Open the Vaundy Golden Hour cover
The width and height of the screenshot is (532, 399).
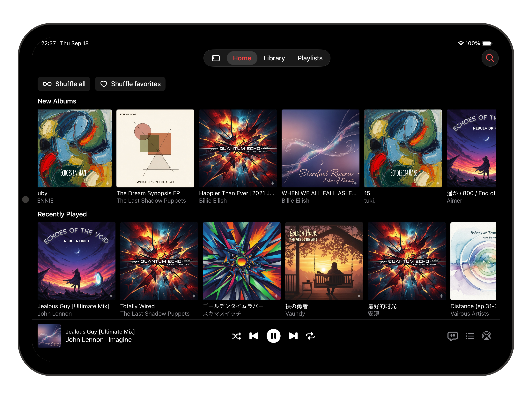coord(324,261)
